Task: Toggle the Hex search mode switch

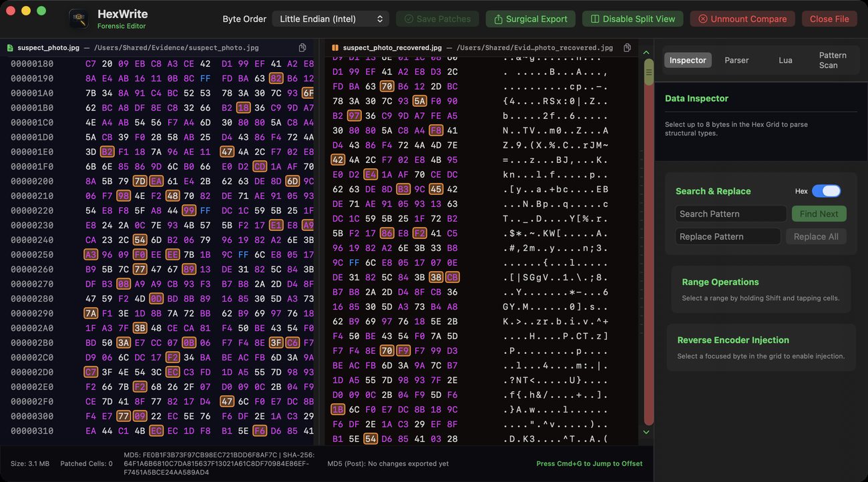Action: click(x=827, y=191)
